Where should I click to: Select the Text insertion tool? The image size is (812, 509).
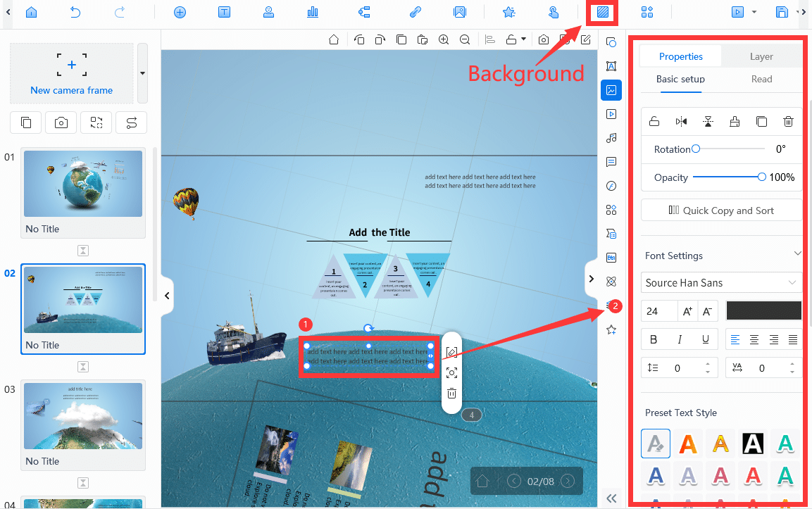tap(224, 12)
